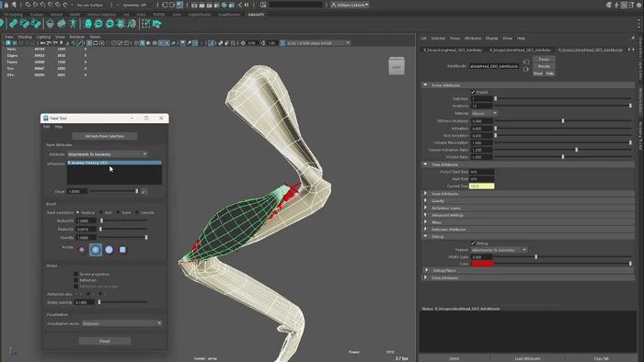This screenshot has height=362, width=644.
Task: Click the exposure icon in viewport toolbar
Action: [243, 42]
